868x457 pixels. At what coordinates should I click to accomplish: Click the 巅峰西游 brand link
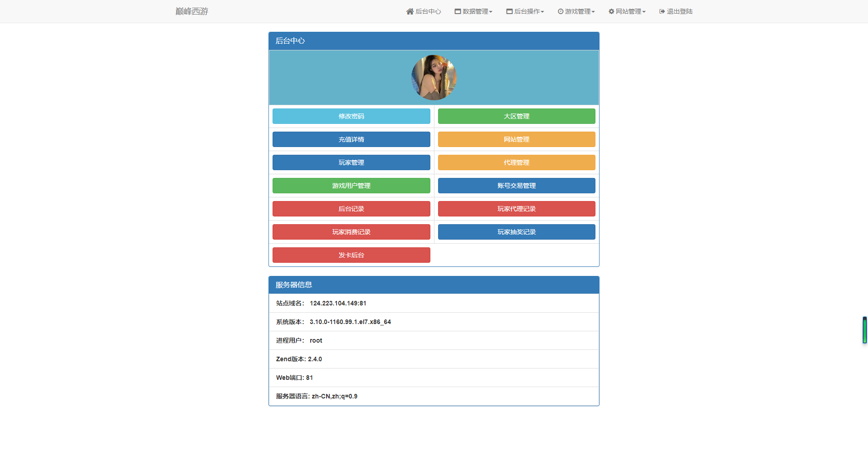click(x=192, y=11)
